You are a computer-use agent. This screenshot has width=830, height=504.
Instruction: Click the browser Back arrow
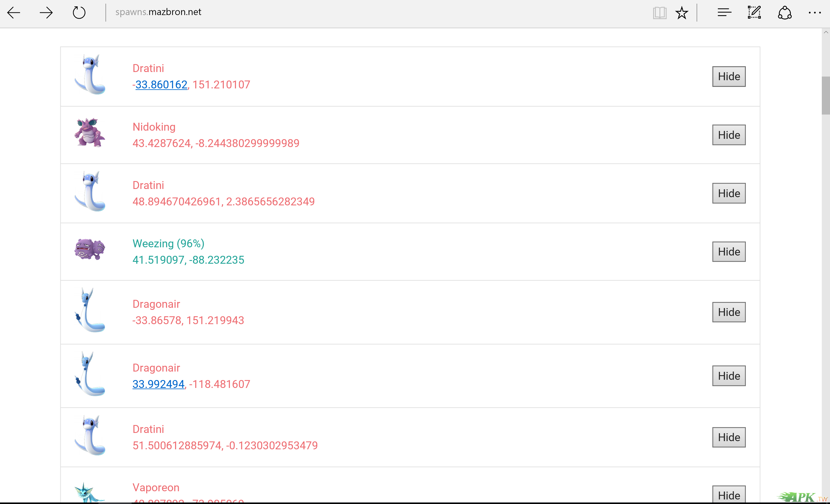14,13
